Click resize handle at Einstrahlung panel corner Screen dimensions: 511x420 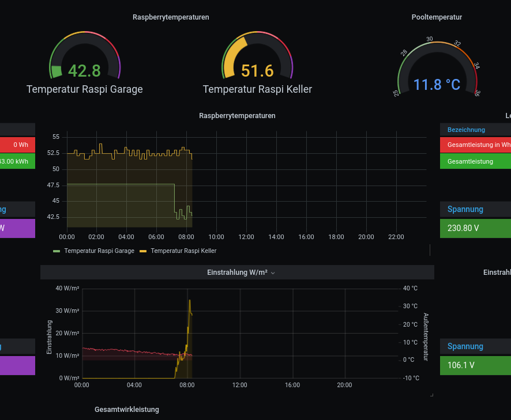(431, 395)
